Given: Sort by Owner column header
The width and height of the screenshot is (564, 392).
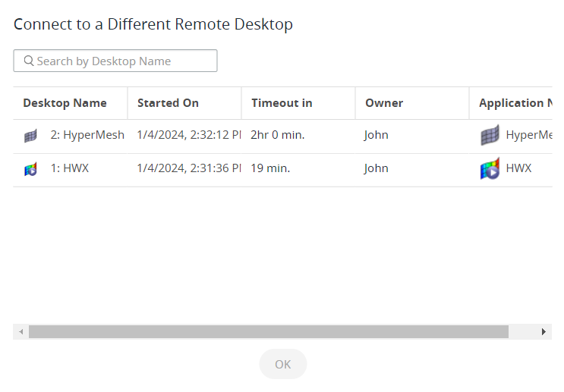Looking at the screenshot, I should click(x=384, y=103).
